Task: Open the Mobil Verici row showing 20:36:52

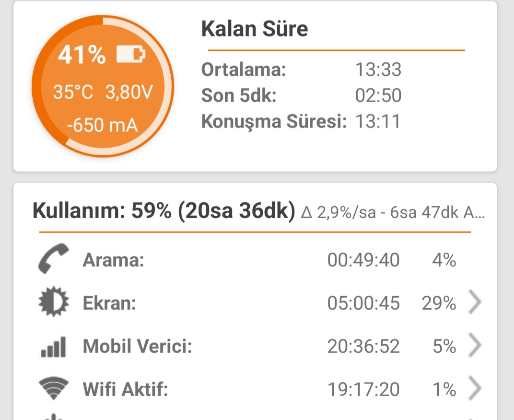Action: point(255,346)
